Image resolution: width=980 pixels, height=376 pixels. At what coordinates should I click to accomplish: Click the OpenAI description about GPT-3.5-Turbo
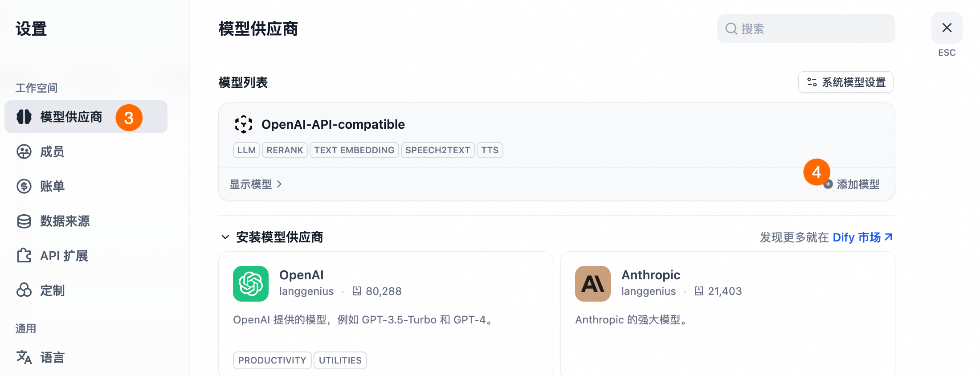(364, 320)
